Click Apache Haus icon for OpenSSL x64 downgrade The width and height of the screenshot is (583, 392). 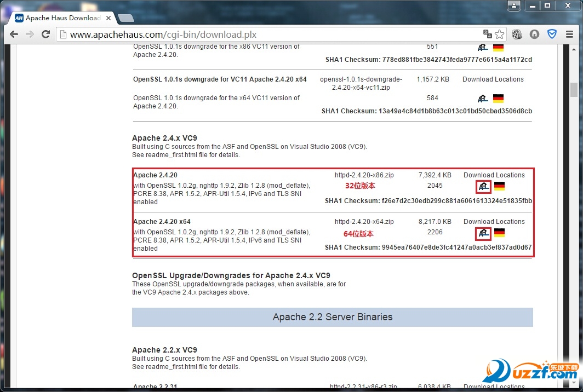tap(482, 99)
